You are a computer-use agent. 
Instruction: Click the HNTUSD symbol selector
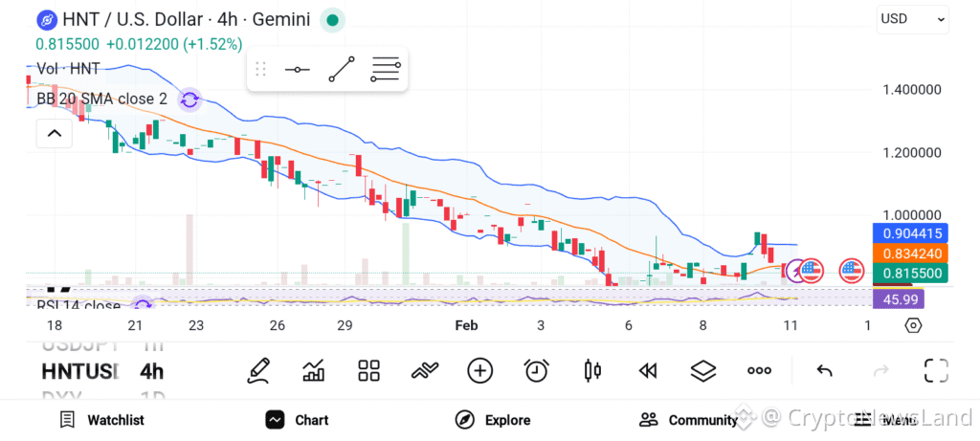(80, 372)
